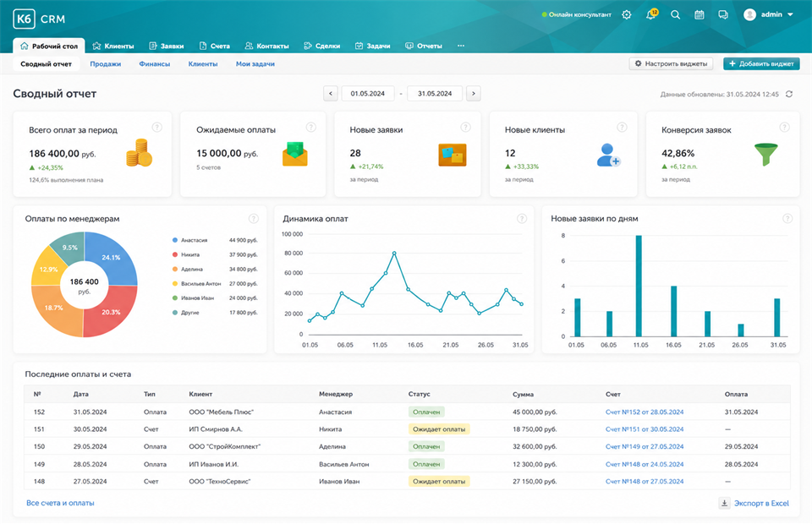Click the green funnel conversion icon
Image resolution: width=812 pixels, height=524 pixels.
[766, 154]
